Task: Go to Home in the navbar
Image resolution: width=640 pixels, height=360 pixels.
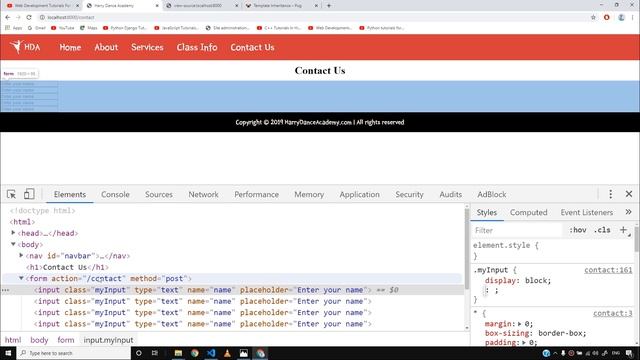Action: 70,47
